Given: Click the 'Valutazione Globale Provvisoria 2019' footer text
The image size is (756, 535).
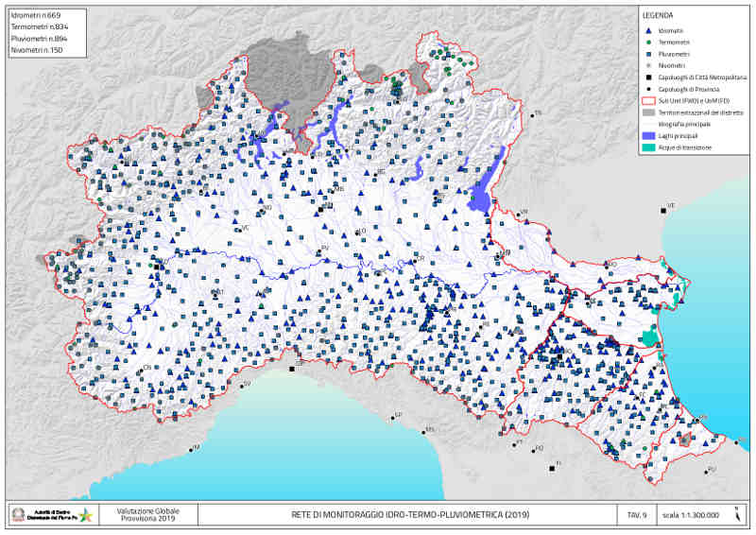Looking at the screenshot, I should [x=148, y=515].
